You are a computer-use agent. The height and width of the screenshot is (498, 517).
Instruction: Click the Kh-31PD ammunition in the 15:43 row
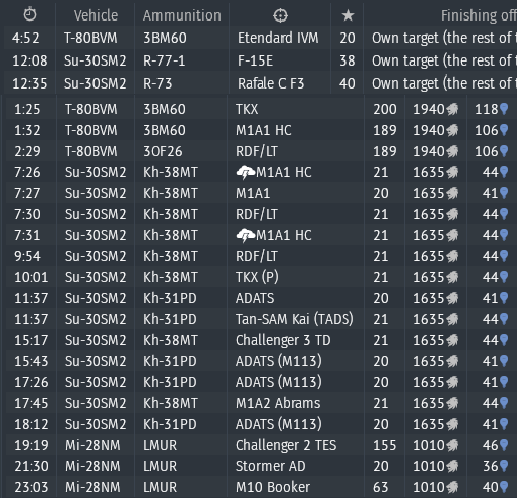170,361
